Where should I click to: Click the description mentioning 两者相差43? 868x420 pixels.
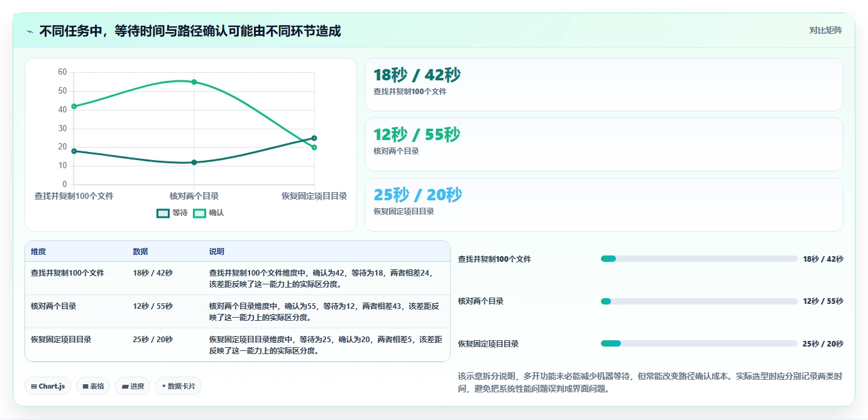(x=324, y=311)
